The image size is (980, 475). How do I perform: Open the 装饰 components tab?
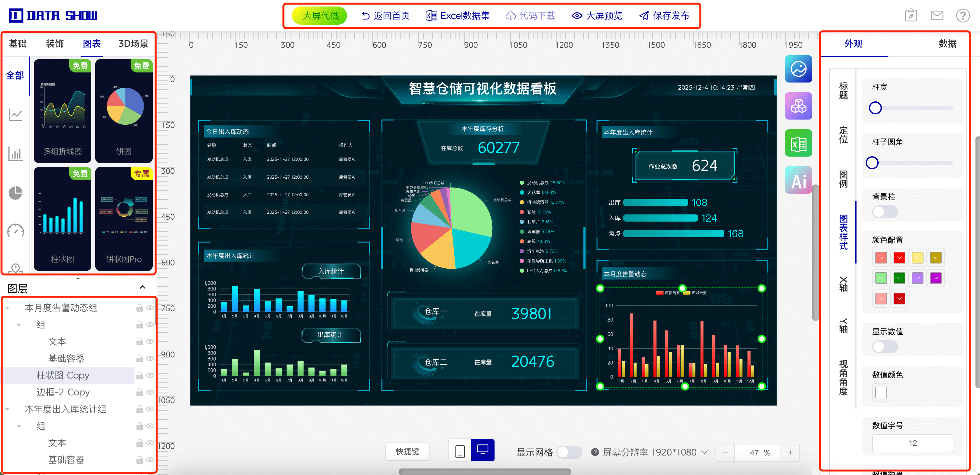55,44
